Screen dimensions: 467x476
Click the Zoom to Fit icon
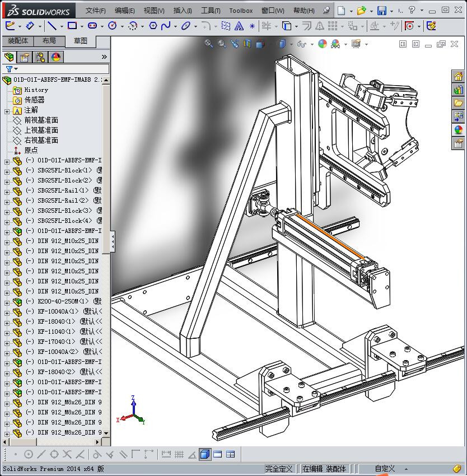(x=209, y=44)
